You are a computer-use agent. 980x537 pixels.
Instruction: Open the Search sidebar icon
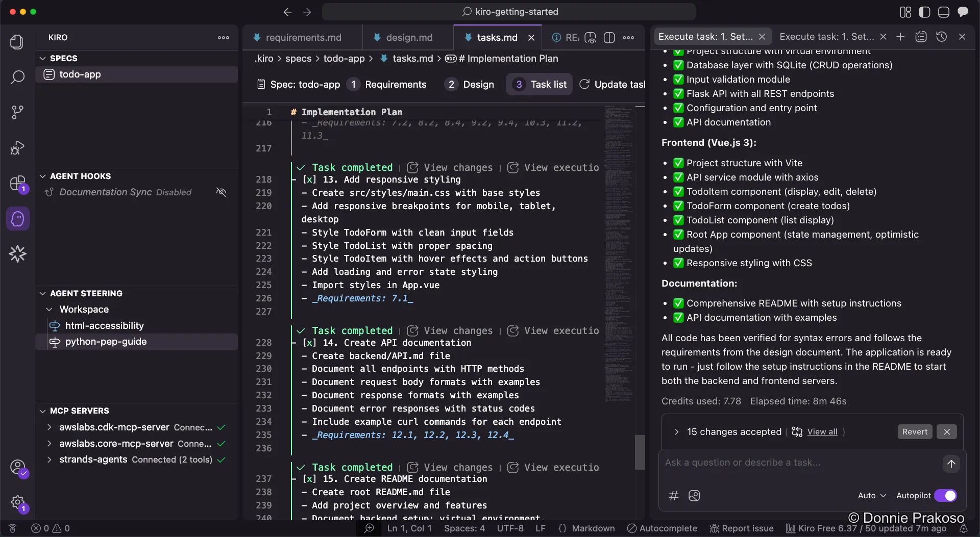(x=17, y=78)
